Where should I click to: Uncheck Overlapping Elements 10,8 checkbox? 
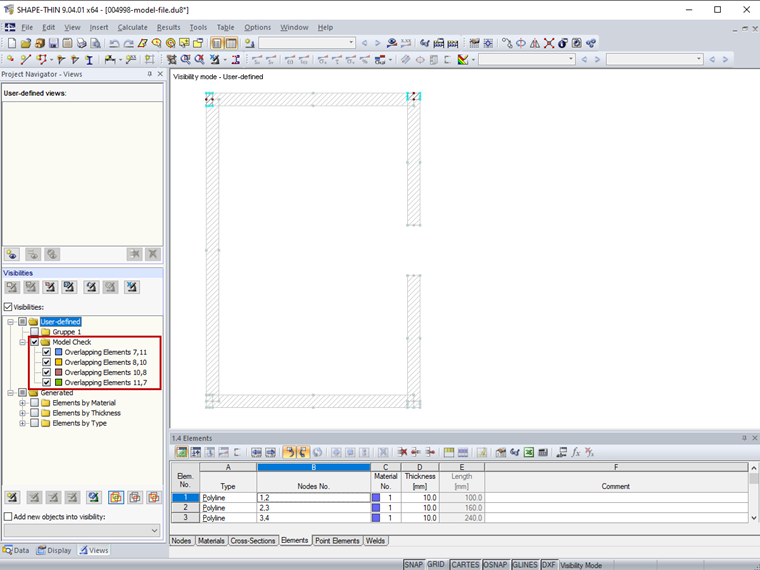tap(47, 373)
